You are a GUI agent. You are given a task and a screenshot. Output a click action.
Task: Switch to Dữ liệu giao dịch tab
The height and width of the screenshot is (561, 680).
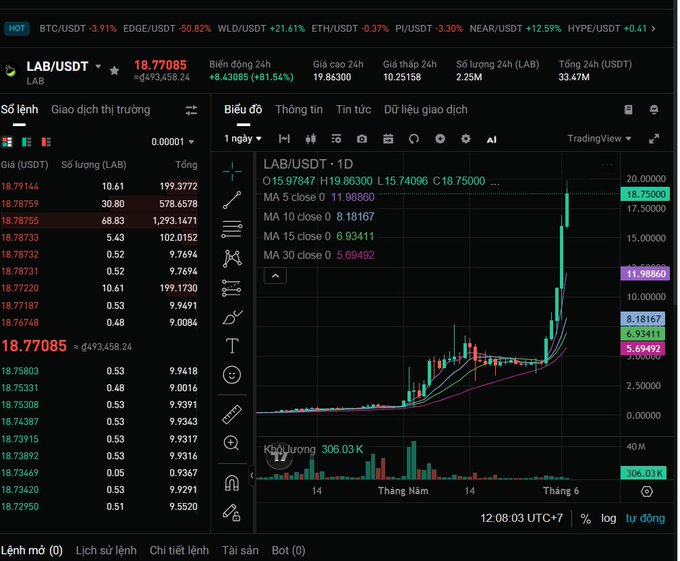pos(425,110)
